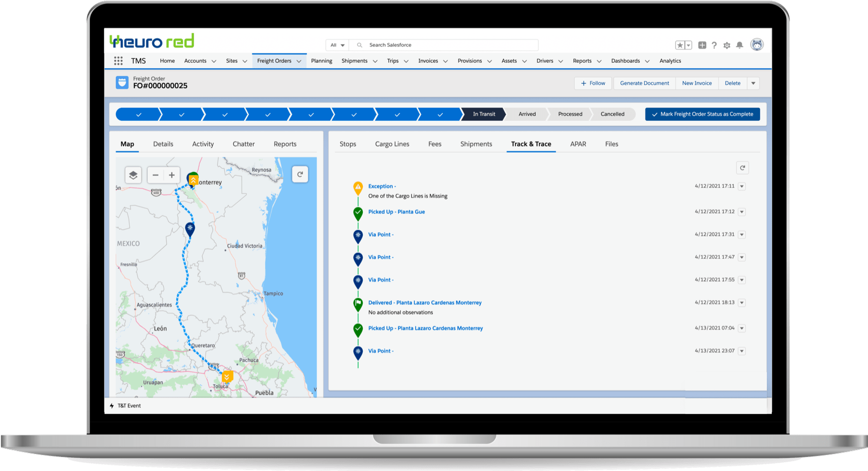
Task: Open the Details tab
Action: [163, 144]
